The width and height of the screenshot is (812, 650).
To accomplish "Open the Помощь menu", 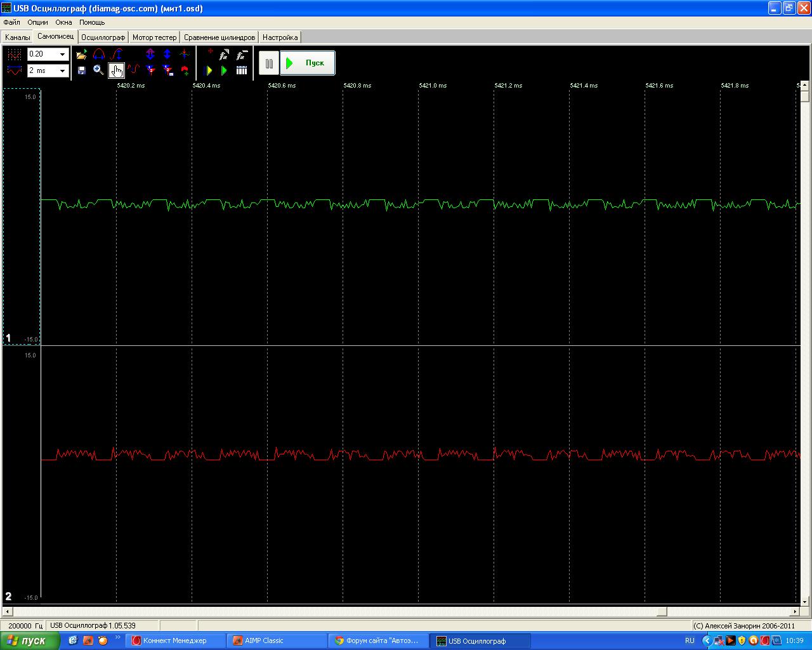I will click(x=92, y=22).
